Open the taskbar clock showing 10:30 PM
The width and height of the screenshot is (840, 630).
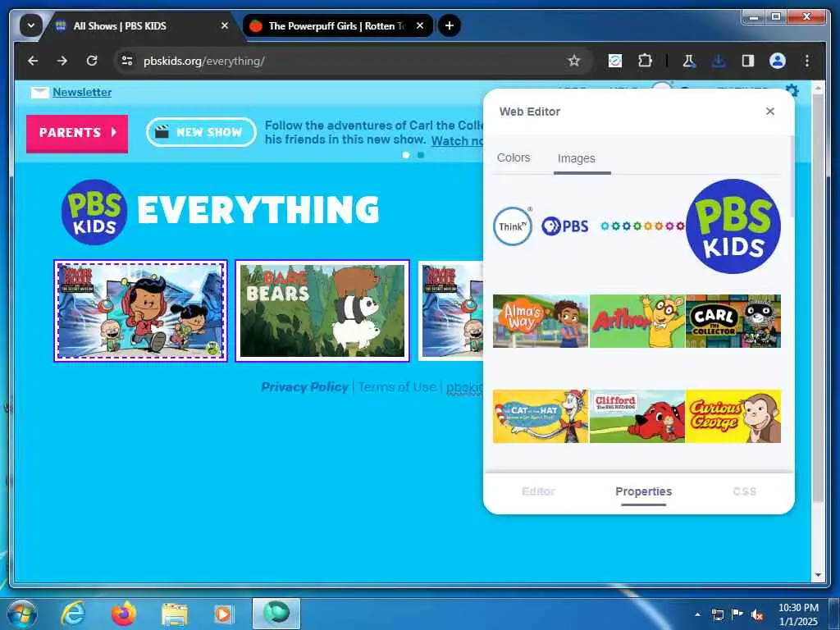click(x=798, y=614)
